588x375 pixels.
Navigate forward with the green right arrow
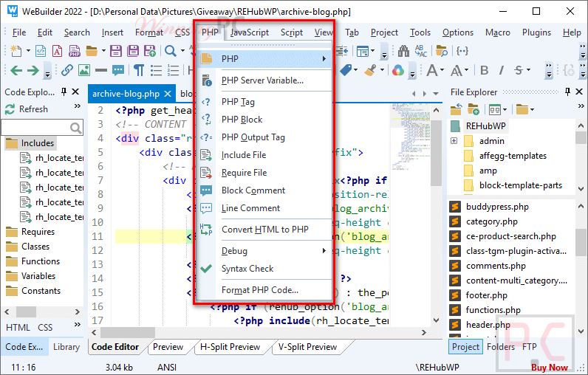tap(33, 70)
